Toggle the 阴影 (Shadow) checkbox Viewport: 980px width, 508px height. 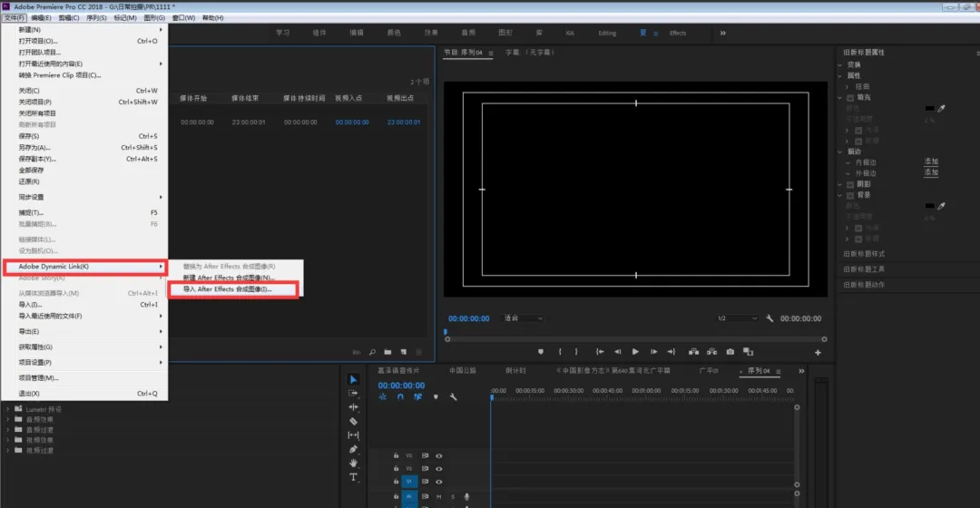850,183
